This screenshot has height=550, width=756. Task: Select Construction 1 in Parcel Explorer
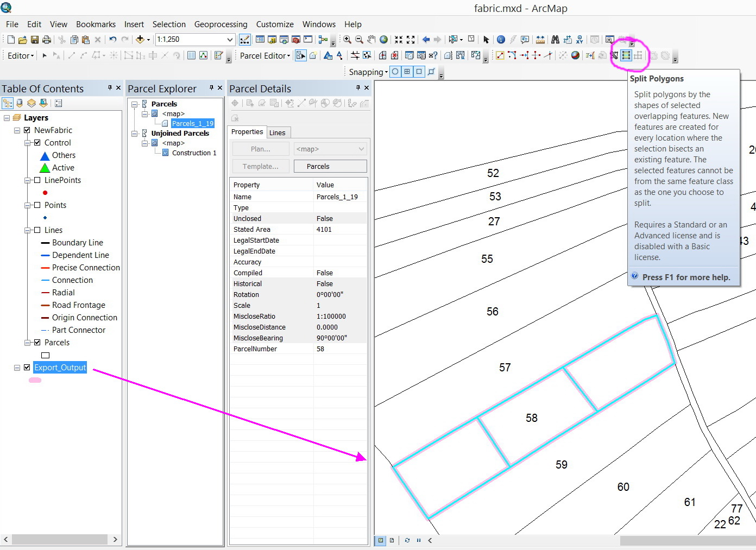[x=194, y=153]
